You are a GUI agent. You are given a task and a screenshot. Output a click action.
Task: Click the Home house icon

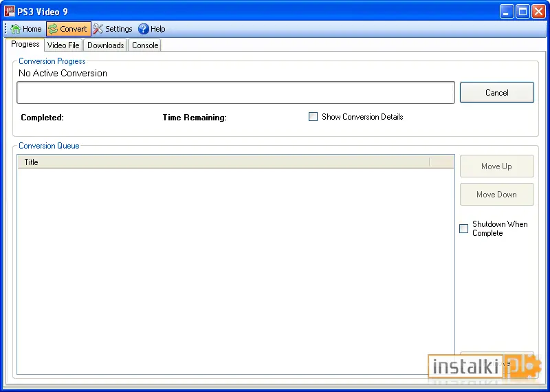coord(15,29)
